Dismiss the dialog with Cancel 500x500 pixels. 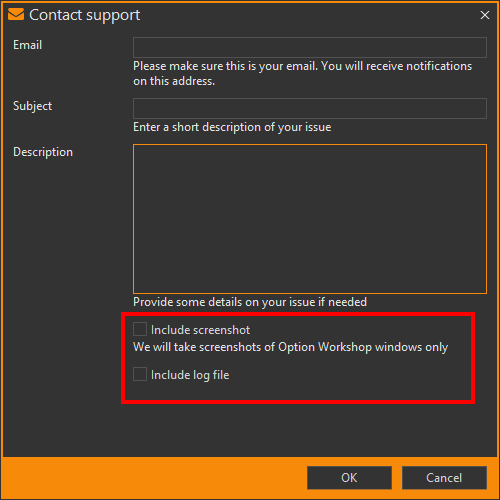tap(444, 478)
